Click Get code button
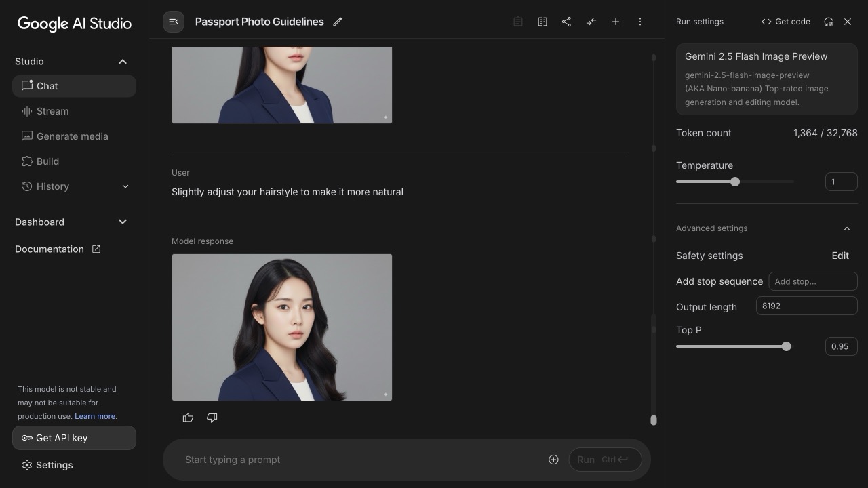Image resolution: width=868 pixels, height=488 pixels. coord(786,22)
